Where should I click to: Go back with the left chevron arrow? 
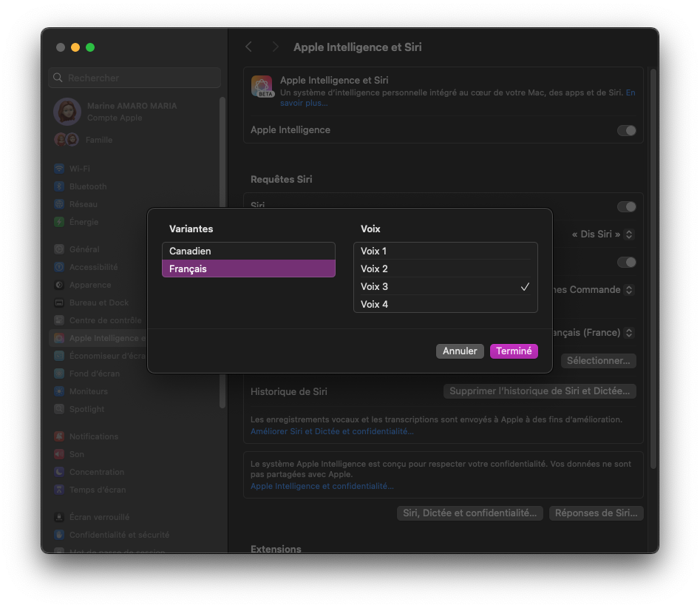pyautogui.click(x=249, y=47)
